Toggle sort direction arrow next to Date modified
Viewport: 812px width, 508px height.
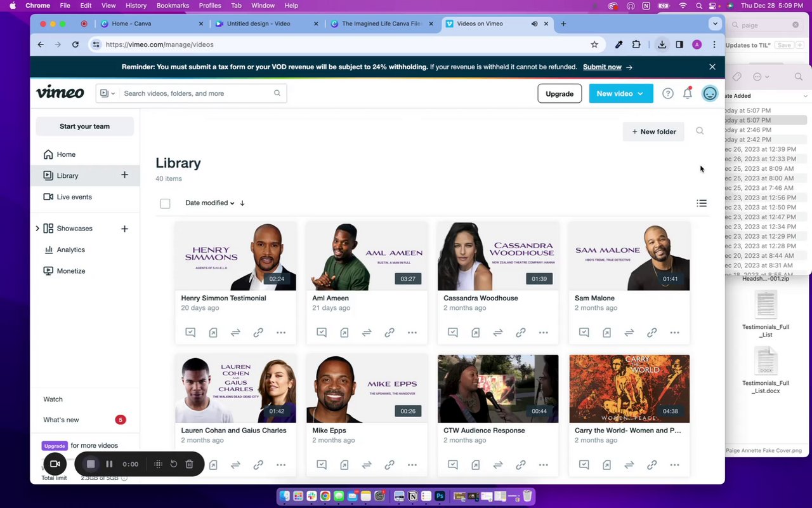pyautogui.click(x=242, y=203)
